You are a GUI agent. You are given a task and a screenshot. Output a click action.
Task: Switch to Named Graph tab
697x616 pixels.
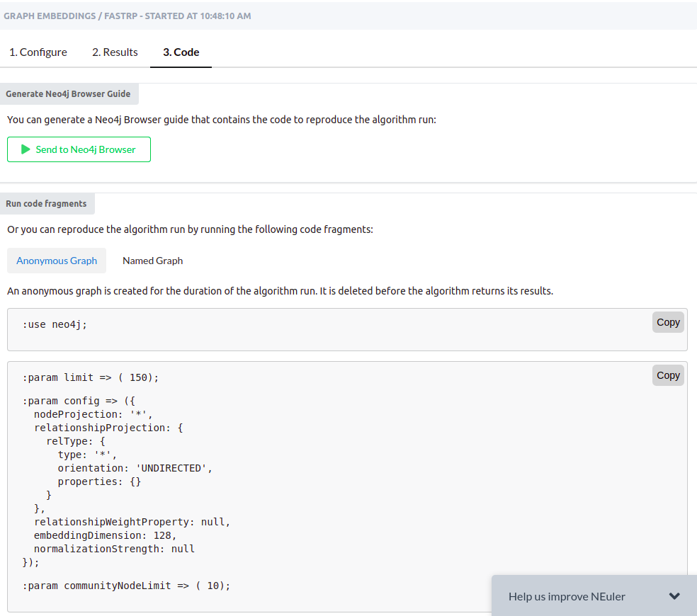pyautogui.click(x=152, y=261)
